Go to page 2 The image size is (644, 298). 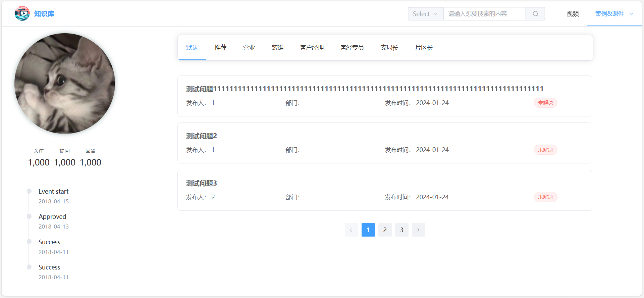coord(385,230)
